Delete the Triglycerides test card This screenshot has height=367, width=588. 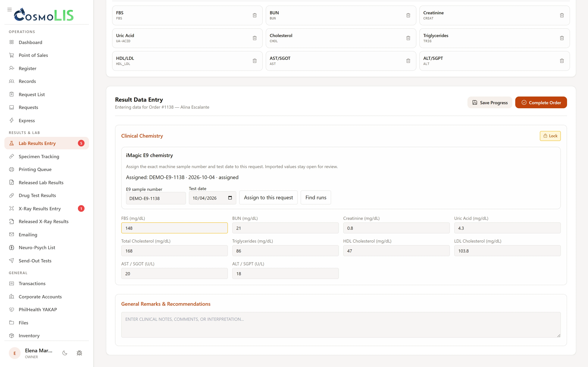[x=562, y=38]
